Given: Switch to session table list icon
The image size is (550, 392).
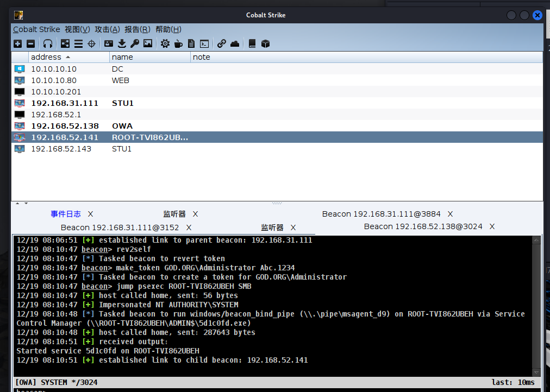Looking at the screenshot, I should click(79, 44).
